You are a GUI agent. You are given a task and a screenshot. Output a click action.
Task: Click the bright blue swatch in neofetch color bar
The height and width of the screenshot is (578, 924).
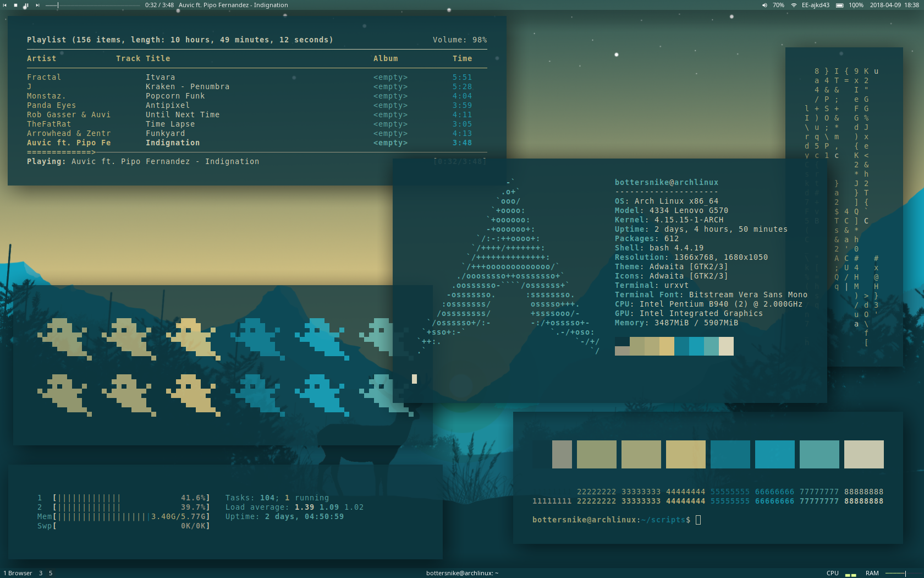(696, 346)
